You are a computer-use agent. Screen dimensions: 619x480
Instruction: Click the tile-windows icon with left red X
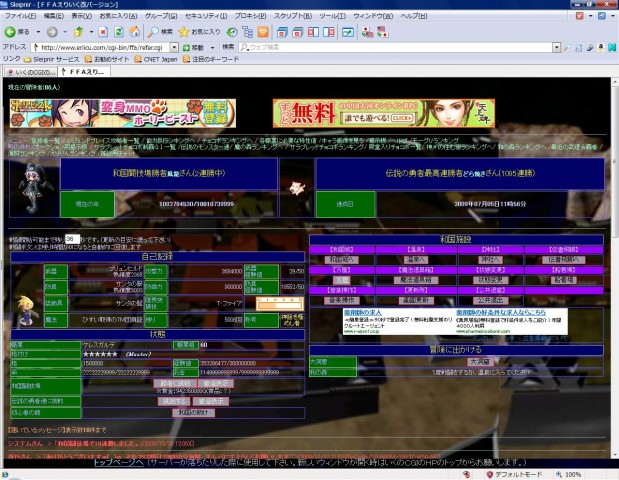313,32
